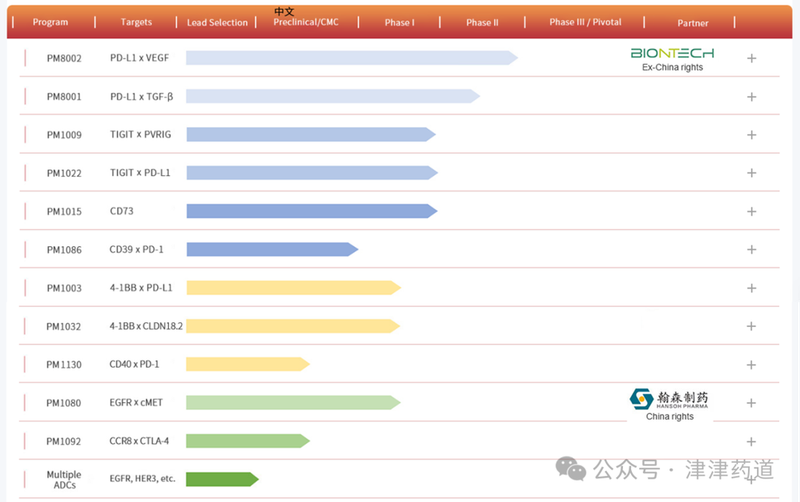Click the dark green ADCs progress bar
This screenshot has width=800, height=502.
(222, 479)
